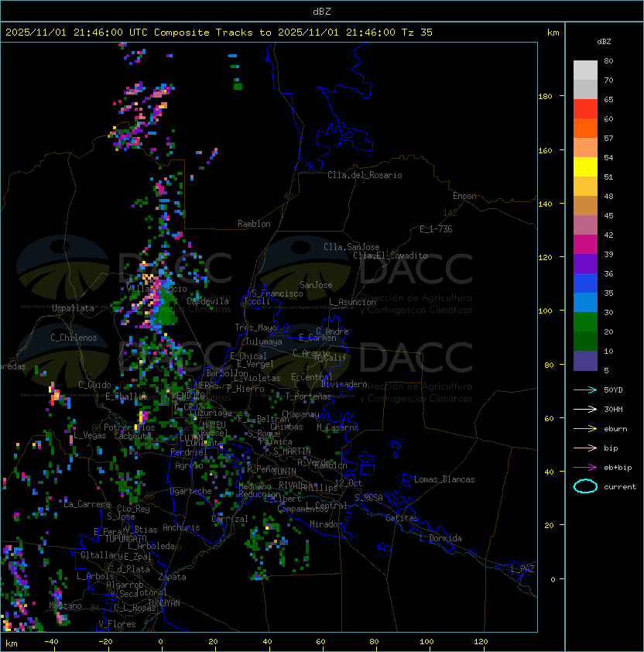Click 'Agrelo' map label

[x=189, y=465]
